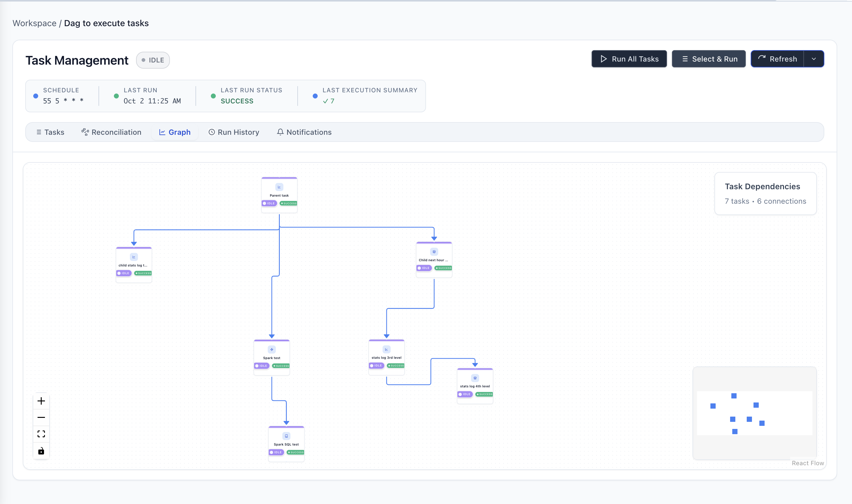This screenshot has width=852, height=504.
Task: Click the stats log 4th level icon
Action: (475, 378)
